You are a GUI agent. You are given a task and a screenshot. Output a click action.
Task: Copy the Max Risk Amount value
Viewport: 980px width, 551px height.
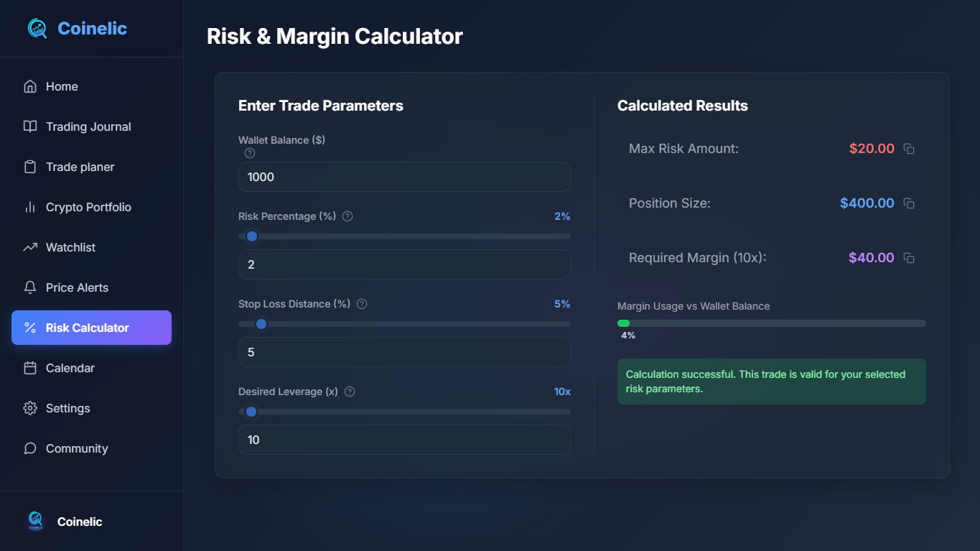(909, 148)
